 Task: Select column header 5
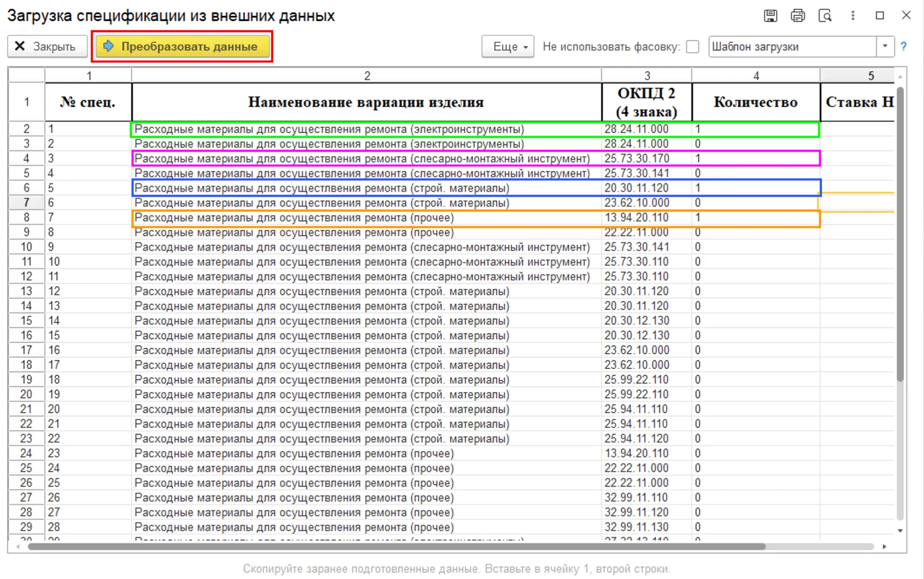857,75
